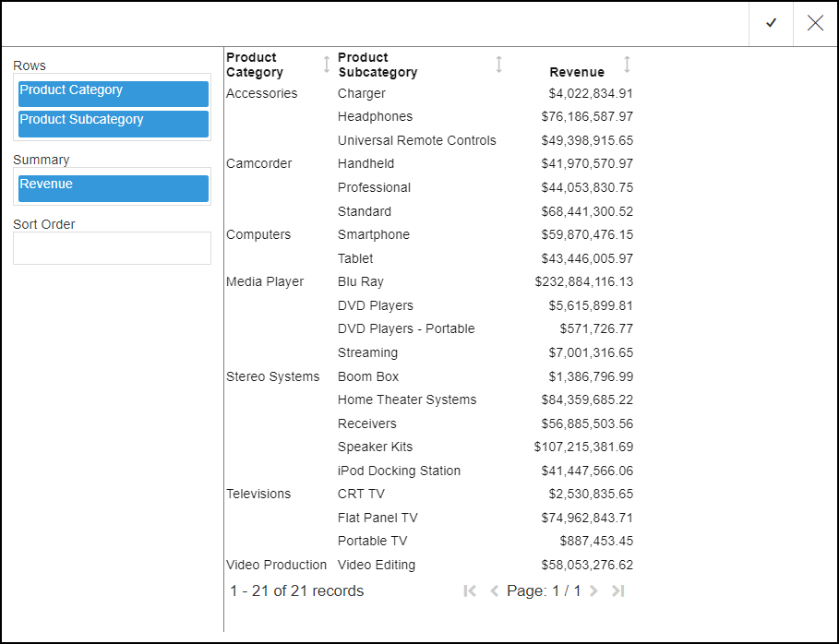Click the Tablet subcategory cell
Viewport: 839px width, 644px height.
click(x=355, y=259)
